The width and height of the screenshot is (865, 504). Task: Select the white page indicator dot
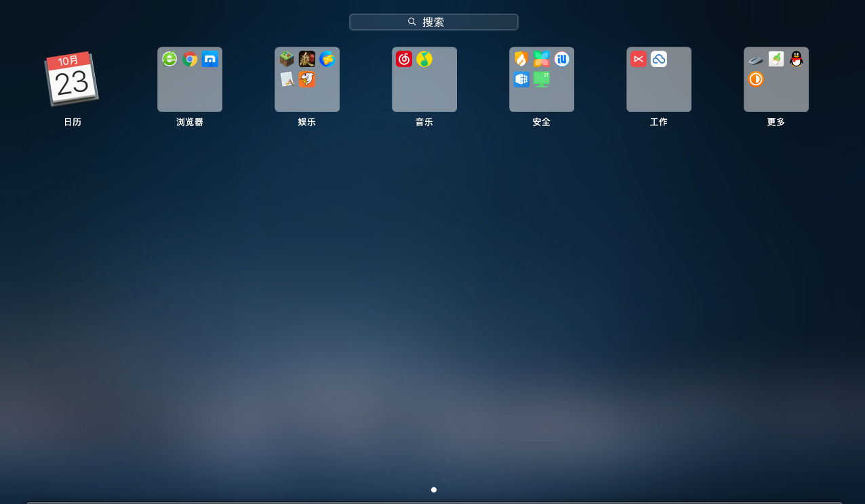coord(434,490)
